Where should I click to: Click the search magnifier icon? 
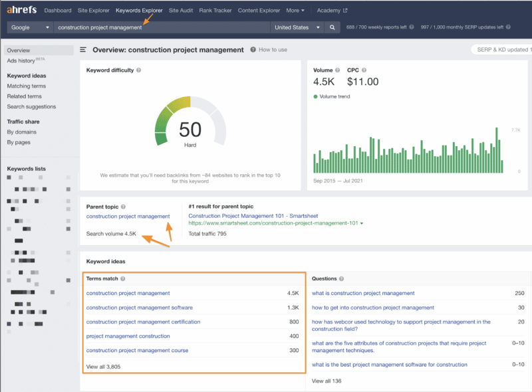[x=331, y=29]
